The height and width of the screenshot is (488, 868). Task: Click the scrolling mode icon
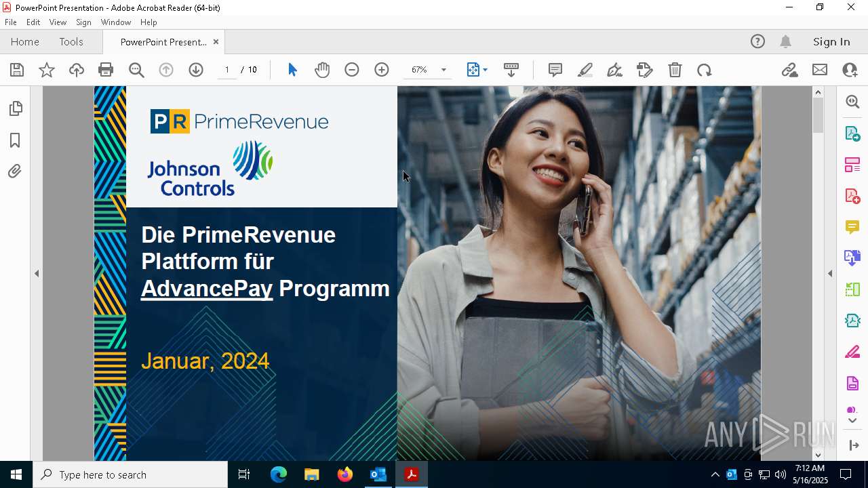tap(511, 70)
